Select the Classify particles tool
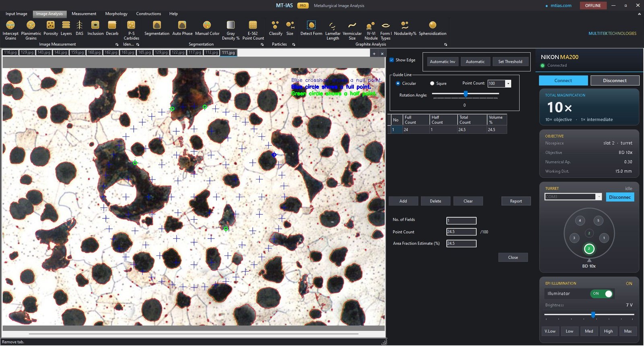This screenshot has width=644, height=346. point(276,29)
